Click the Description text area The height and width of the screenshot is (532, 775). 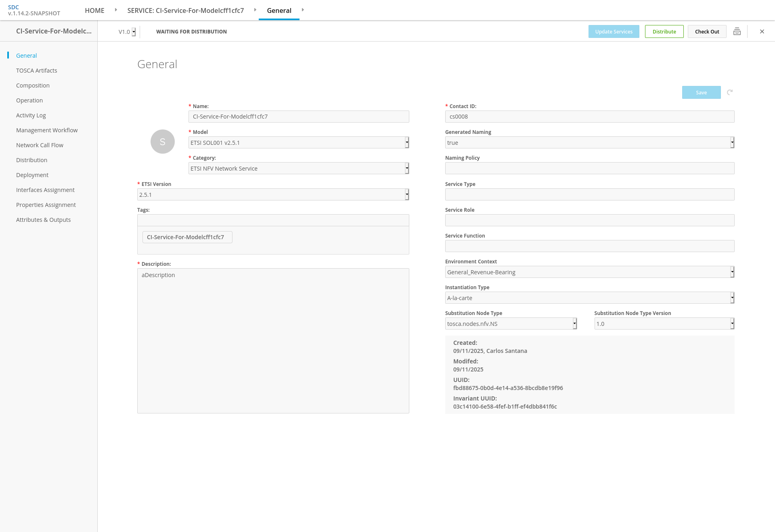pyautogui.click(x=273, y=341)
